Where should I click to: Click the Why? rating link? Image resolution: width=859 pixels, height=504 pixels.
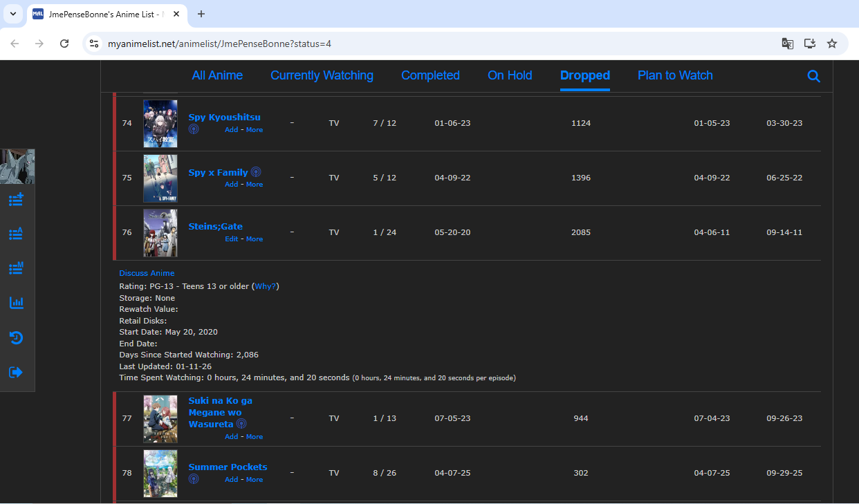click(x=265, y=286)
